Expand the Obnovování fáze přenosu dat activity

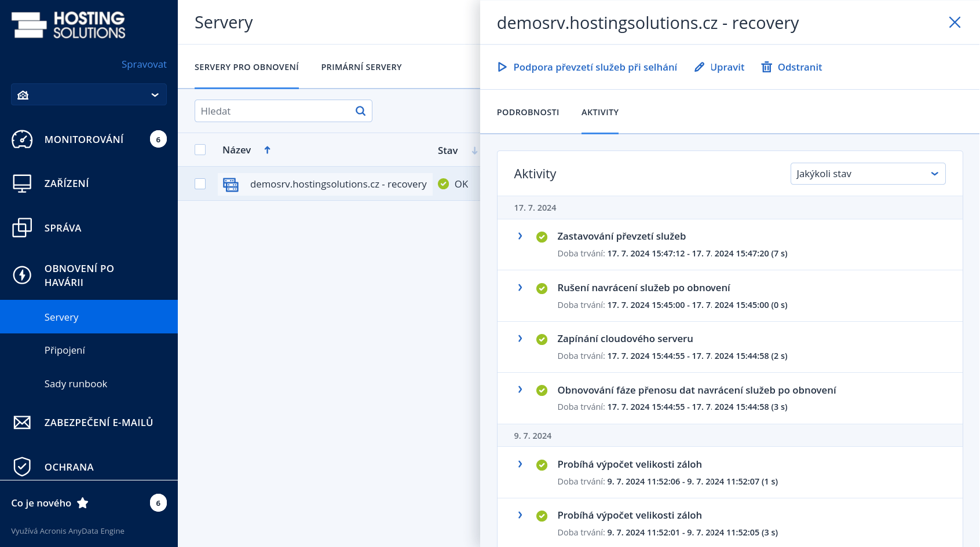(520, 390)
